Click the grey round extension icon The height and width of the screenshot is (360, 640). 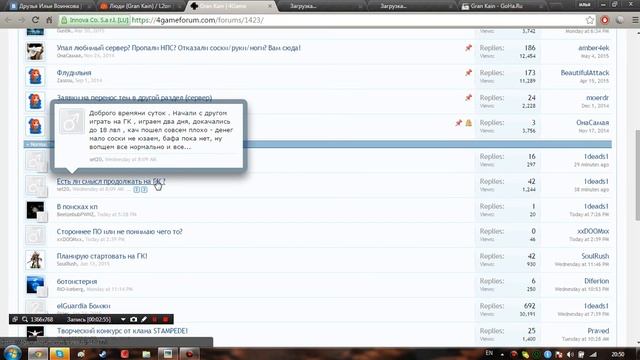[620, 20]
